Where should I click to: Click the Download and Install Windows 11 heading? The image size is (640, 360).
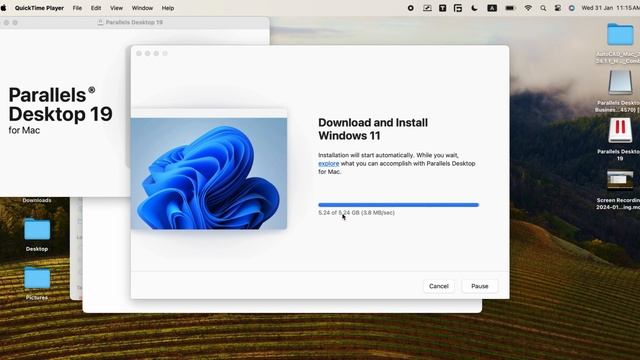pos(373,129)
